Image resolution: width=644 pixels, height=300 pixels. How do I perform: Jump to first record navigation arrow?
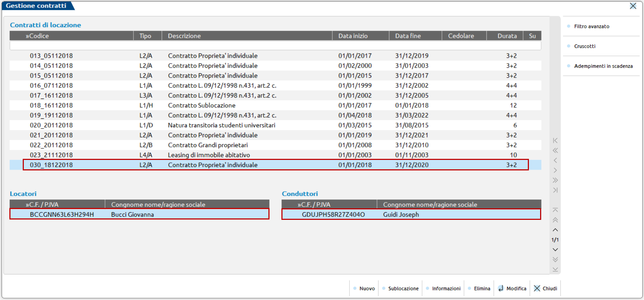(555, 140)
